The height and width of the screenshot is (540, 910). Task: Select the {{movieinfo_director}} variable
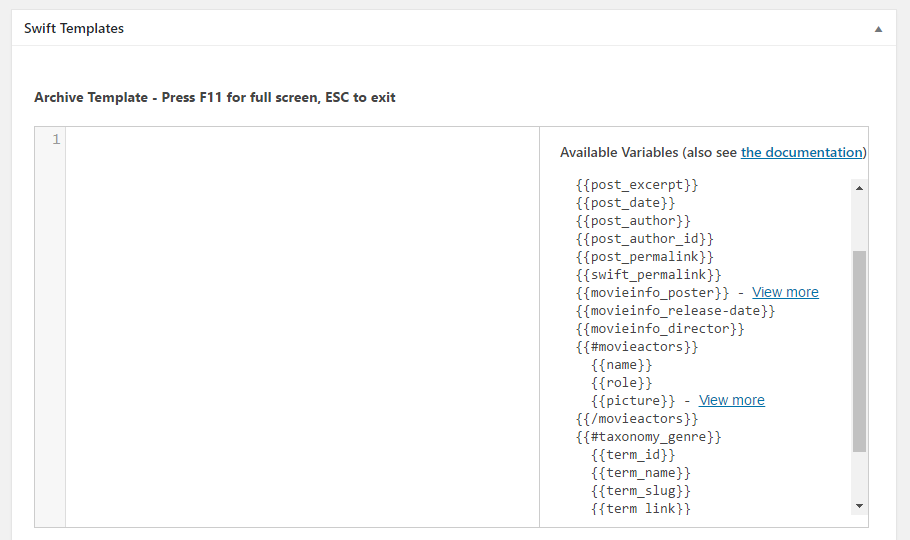pos(660,329)
